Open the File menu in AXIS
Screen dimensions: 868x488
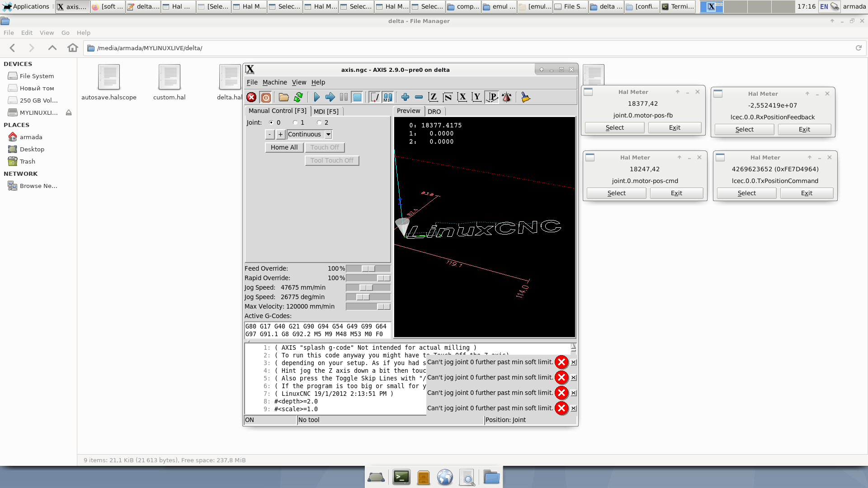pyautogui.click(x=252, y=82)
